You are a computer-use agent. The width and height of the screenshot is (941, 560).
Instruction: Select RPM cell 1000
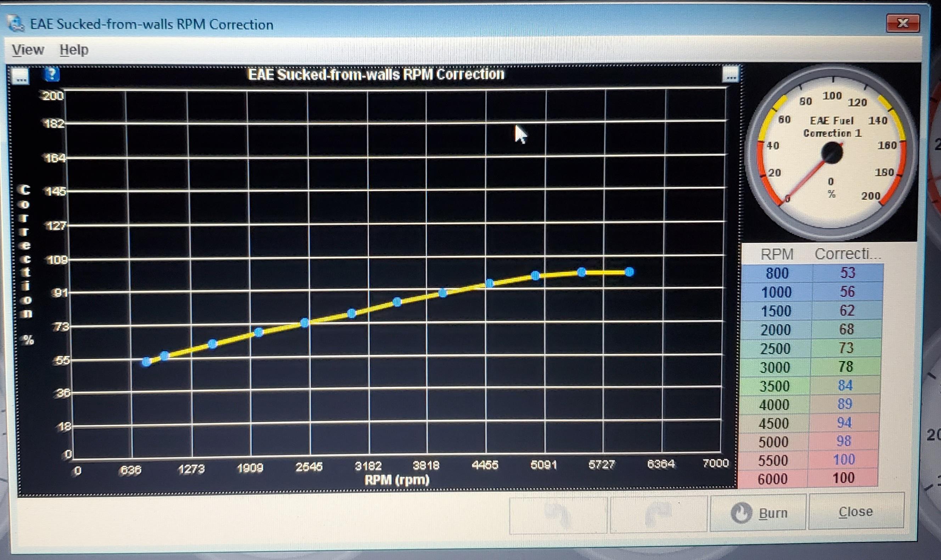click(776, 292)
